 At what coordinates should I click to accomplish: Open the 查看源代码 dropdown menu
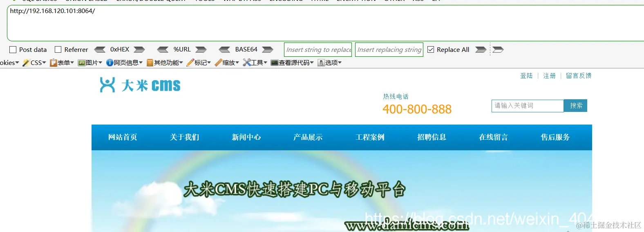click(293, 62)
